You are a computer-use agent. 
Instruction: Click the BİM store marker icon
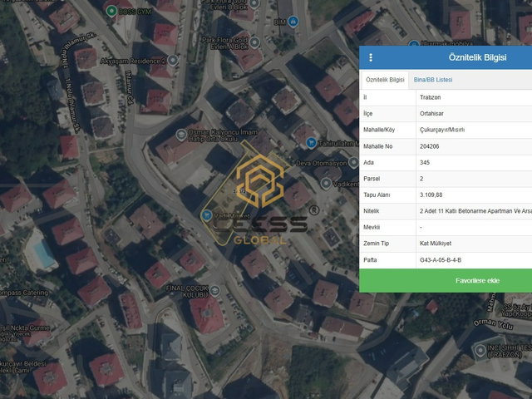(x=293, y=22)
